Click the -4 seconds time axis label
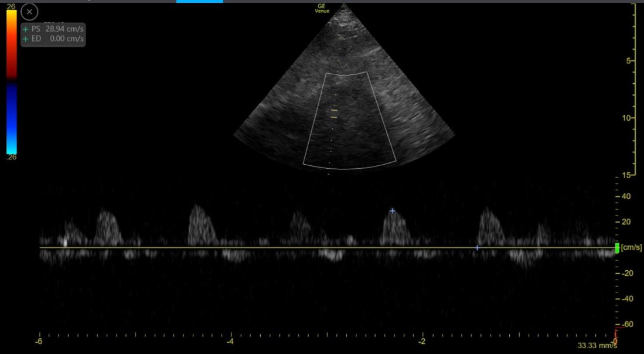 pyautogui.click(x=230, y=342)
